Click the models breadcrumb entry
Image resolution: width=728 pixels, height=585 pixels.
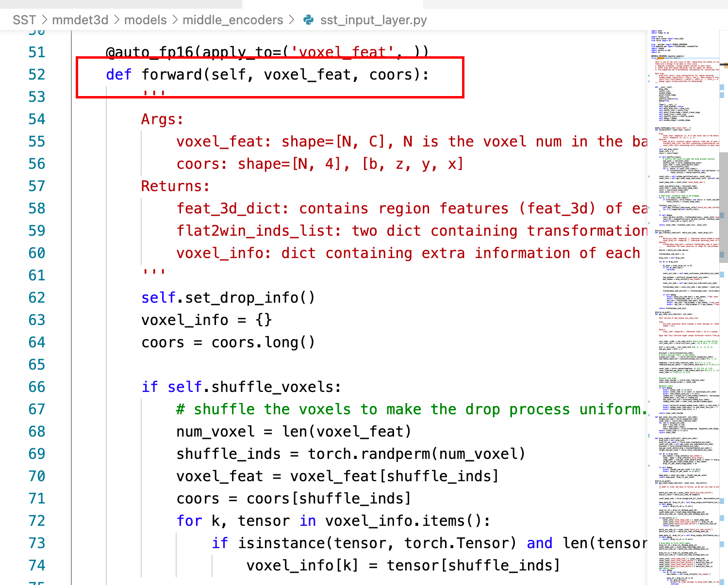pyautogui.click(x=145, y=20)
